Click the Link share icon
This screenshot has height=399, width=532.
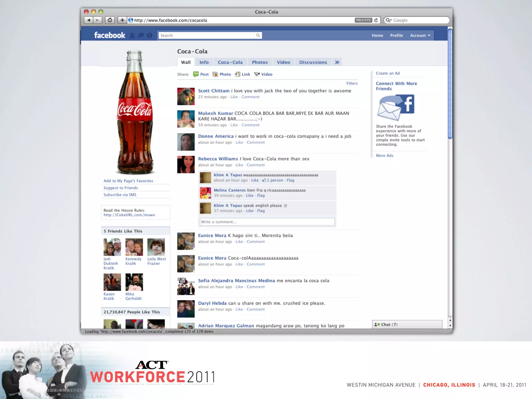coord(237,74)
